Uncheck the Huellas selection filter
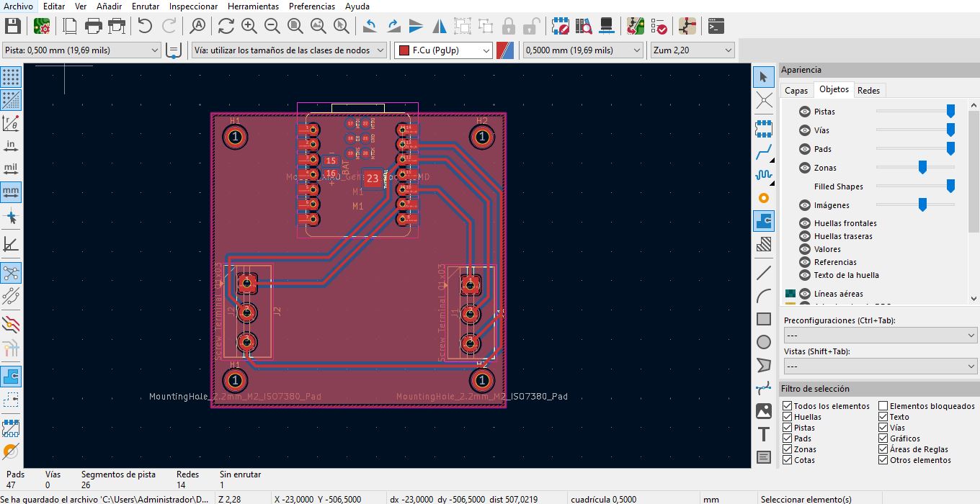The image size is (980, 504). point(788,417)
